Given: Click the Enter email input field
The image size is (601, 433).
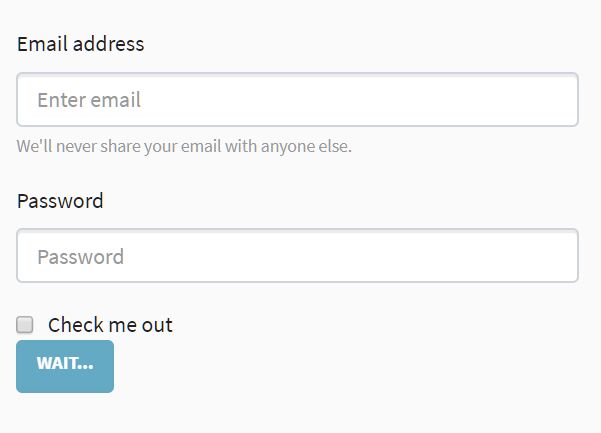Looking at the screenshot, I should click(x=297, y=100).
